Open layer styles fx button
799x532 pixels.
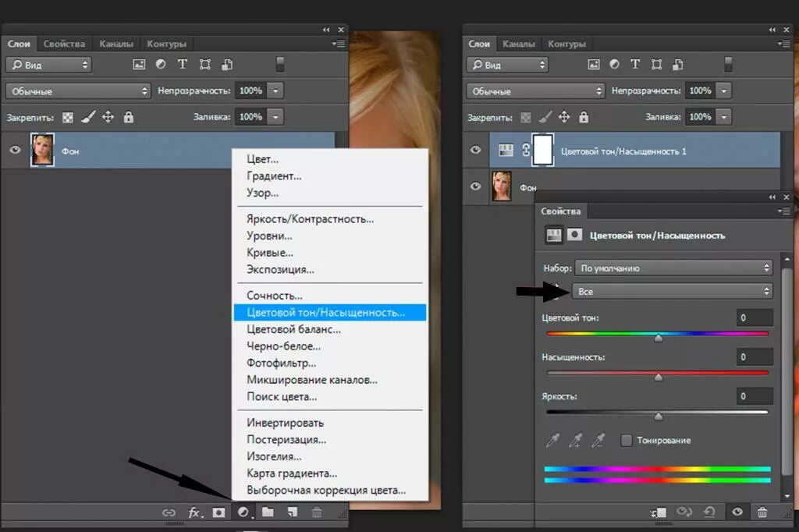pos(194,512)
